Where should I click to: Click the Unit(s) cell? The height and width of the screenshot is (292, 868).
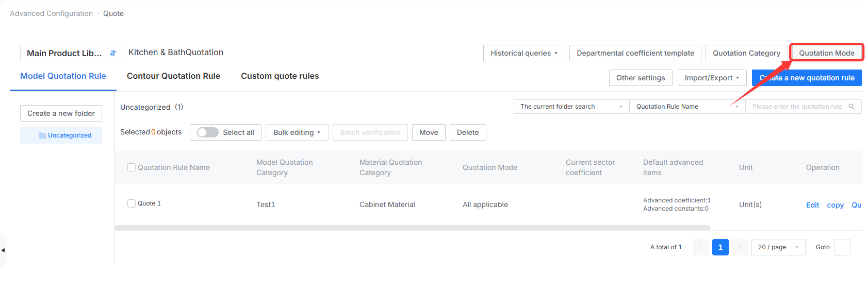point(750,204)
